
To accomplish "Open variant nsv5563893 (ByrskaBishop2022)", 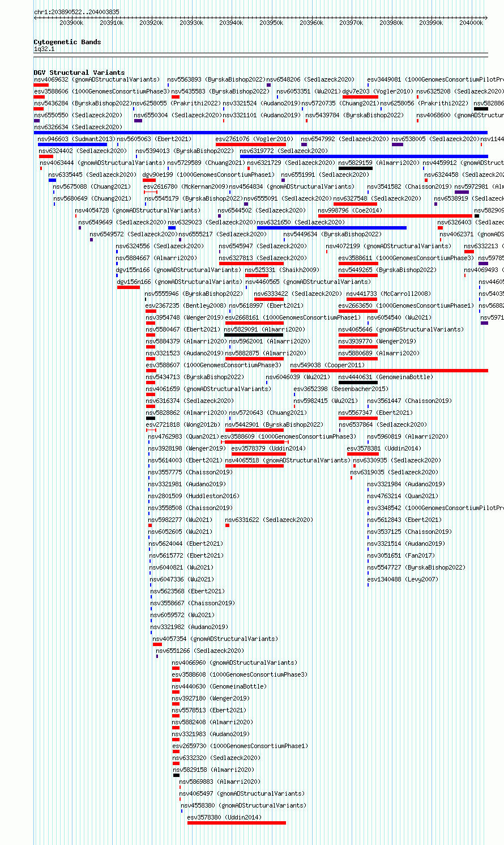I will pos(216,79).
